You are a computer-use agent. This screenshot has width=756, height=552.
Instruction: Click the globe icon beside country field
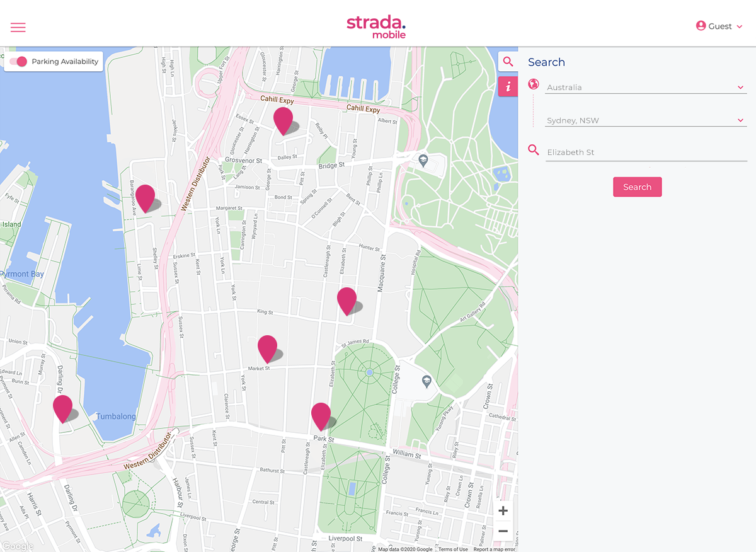(x=534, y=84)
